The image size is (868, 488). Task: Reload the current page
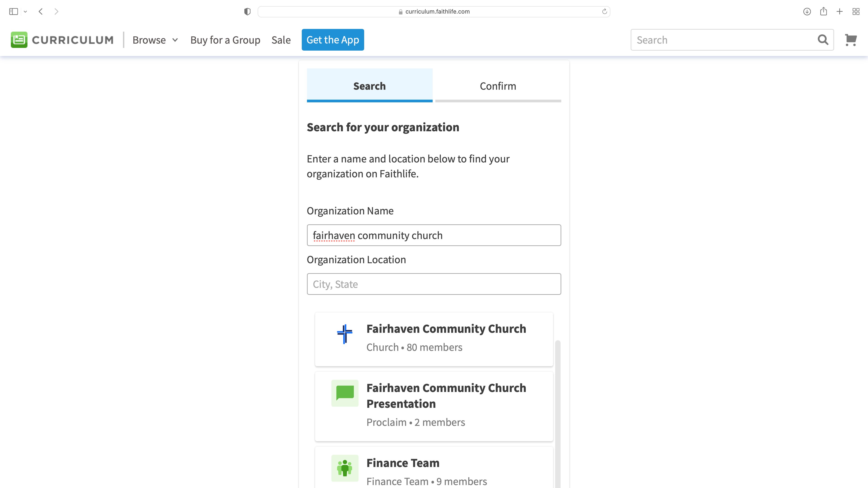point(604,12)
